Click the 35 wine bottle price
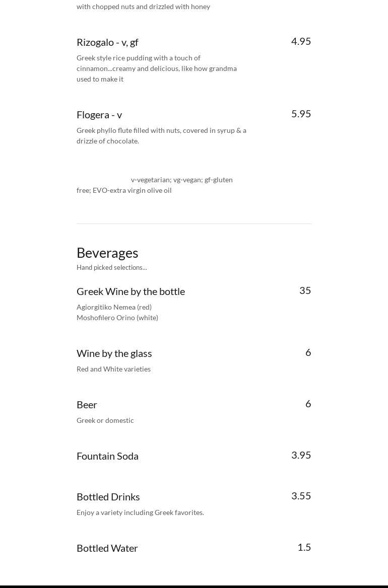Image resolution: width=388 pixels, height=588 pixels. point(305,290)
